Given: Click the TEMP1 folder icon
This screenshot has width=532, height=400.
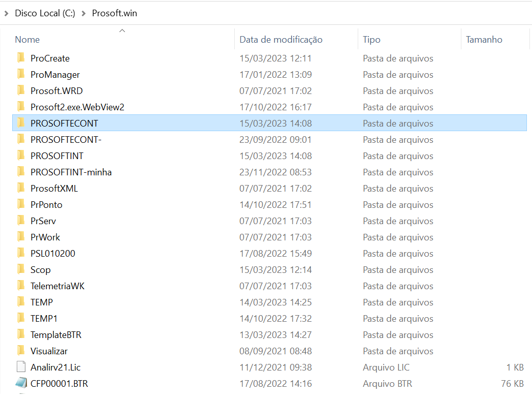Looking at the screenshot, I should tap(21, 318).
